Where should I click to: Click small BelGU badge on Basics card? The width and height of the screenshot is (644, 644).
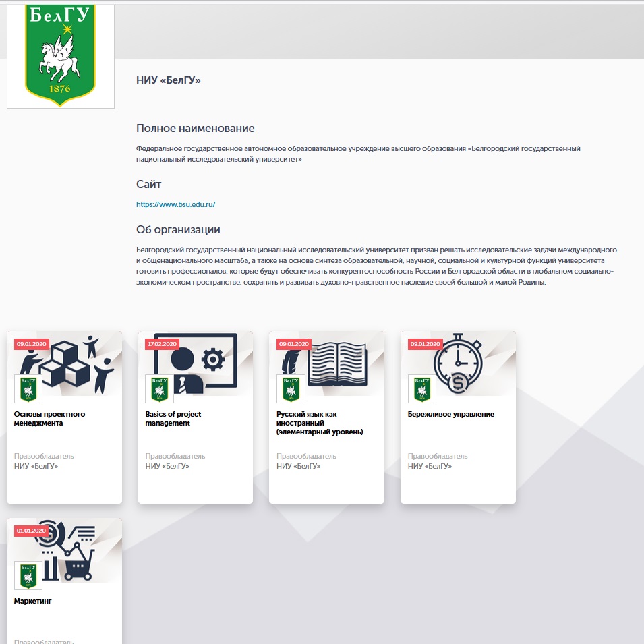click(159, 389)
